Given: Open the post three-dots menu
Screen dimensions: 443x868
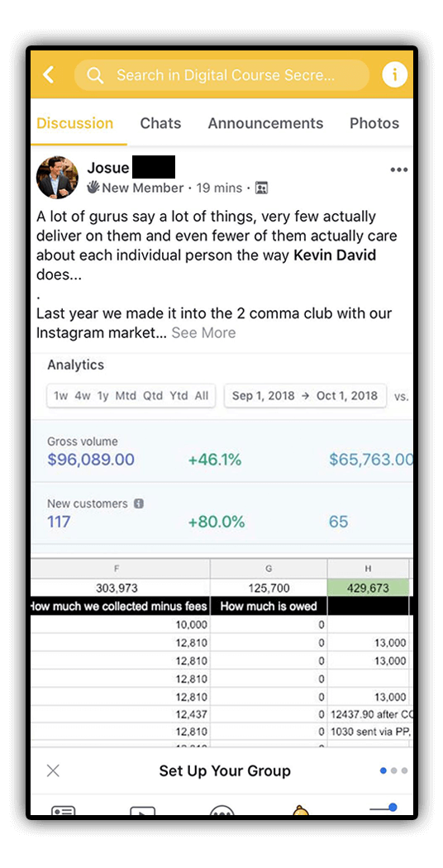Looking at the screenshot, I should pos(398,170).
